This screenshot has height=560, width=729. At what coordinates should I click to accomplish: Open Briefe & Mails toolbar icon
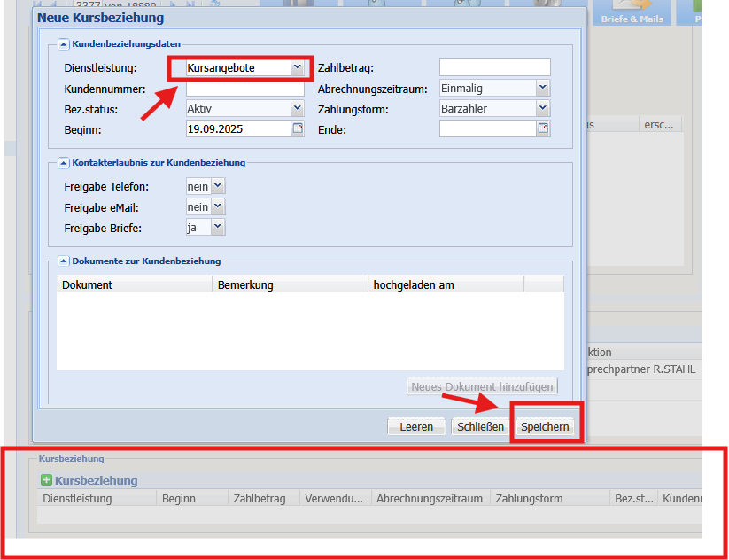[x=632, y=12]
